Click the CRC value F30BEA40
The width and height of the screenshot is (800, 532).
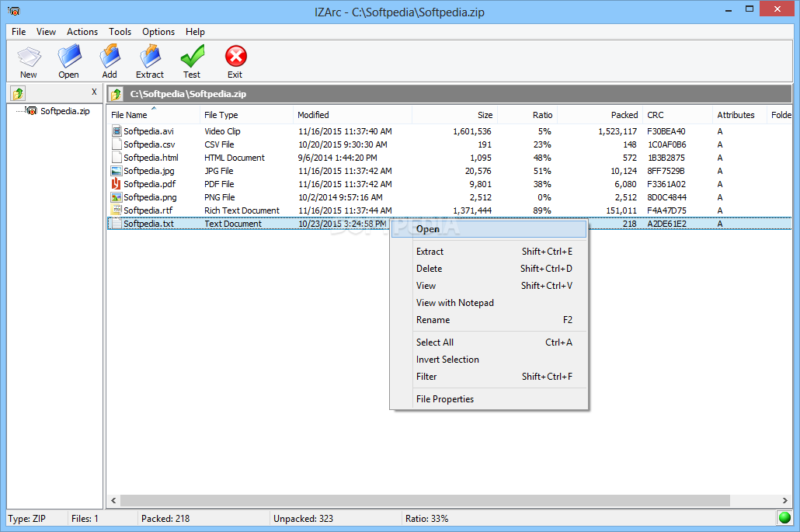(x=666, y=131)
